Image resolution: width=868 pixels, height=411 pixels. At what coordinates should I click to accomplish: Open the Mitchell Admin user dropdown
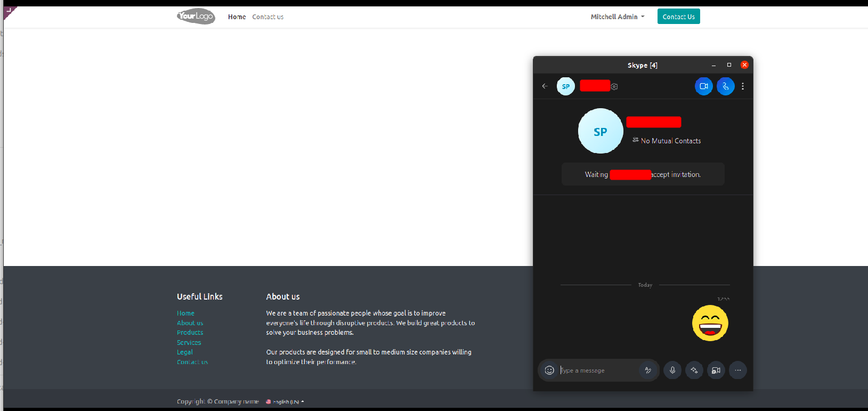(x=618, y=17)
